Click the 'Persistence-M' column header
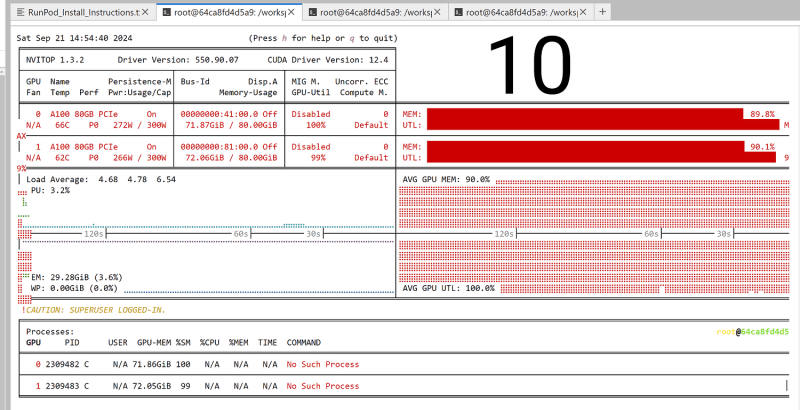The width and height of the screenshot is (800, 410). click(x=140, y=82)
